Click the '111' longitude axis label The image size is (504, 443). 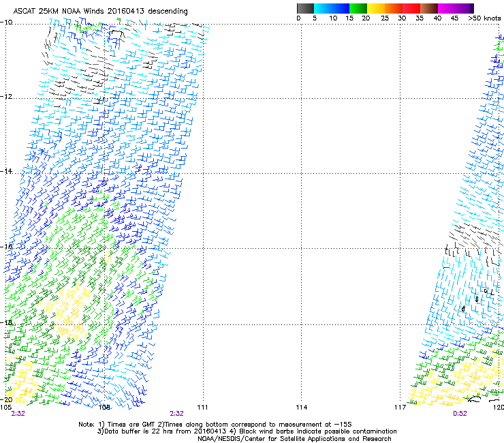pos(202,408)
